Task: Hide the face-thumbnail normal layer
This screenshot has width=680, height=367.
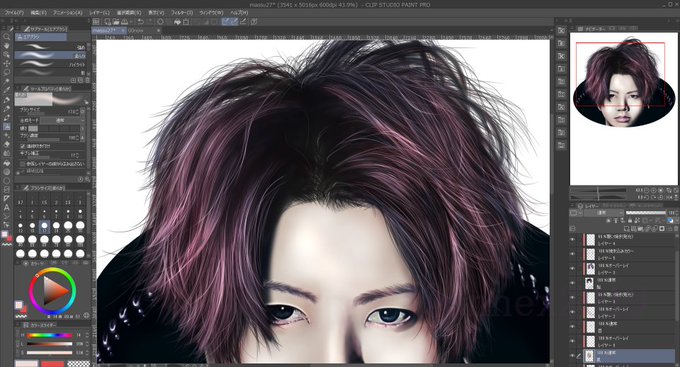Action: coord(572,283)
